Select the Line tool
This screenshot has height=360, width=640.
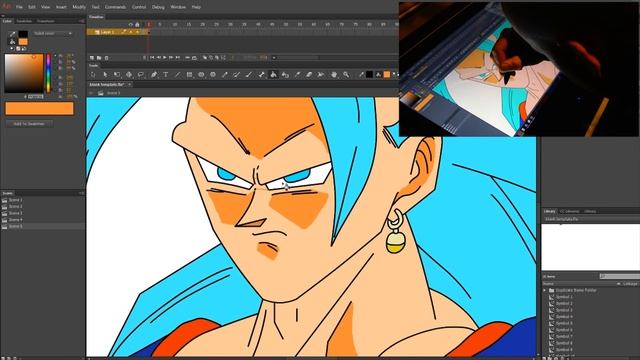click(x=178, y=75)
